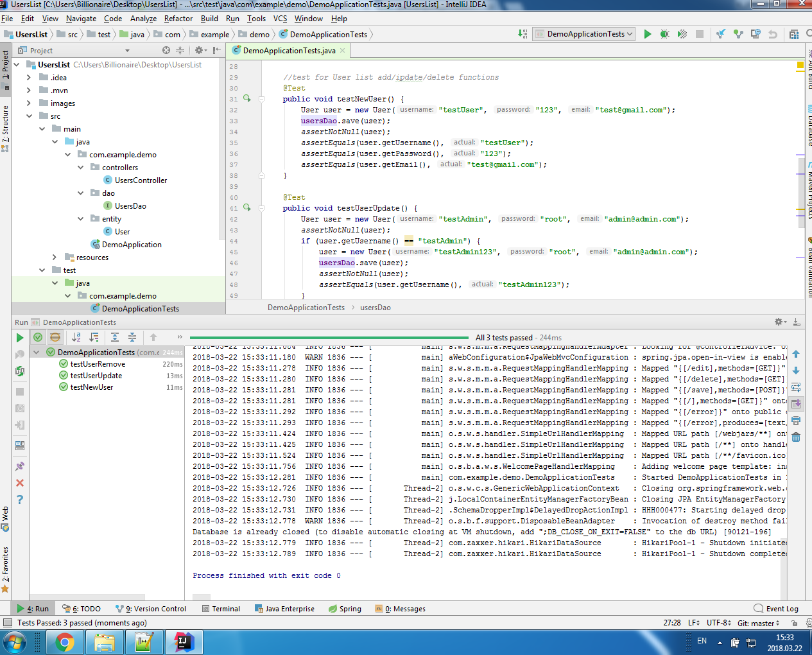Open the run configuration DemoApplicationTests dropdown
The image size is (812, 655).
(x=584, y=34)
